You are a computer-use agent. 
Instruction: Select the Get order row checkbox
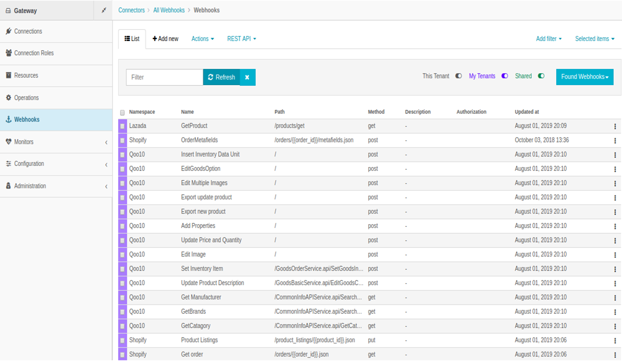tap(122, 355)
